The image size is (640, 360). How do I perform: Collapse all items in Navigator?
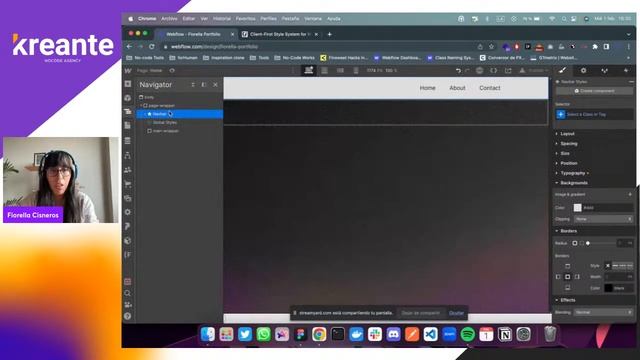[x=193, y=84]
